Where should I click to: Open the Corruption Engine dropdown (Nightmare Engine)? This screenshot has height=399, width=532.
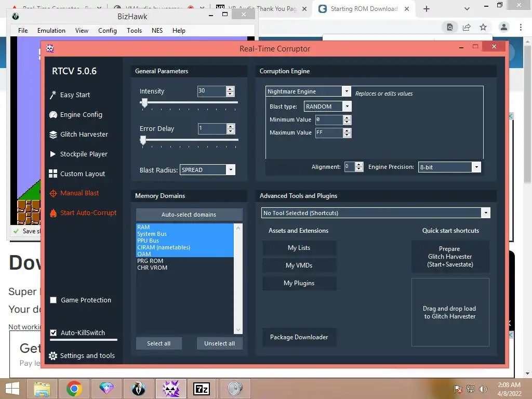click(347, 91)
